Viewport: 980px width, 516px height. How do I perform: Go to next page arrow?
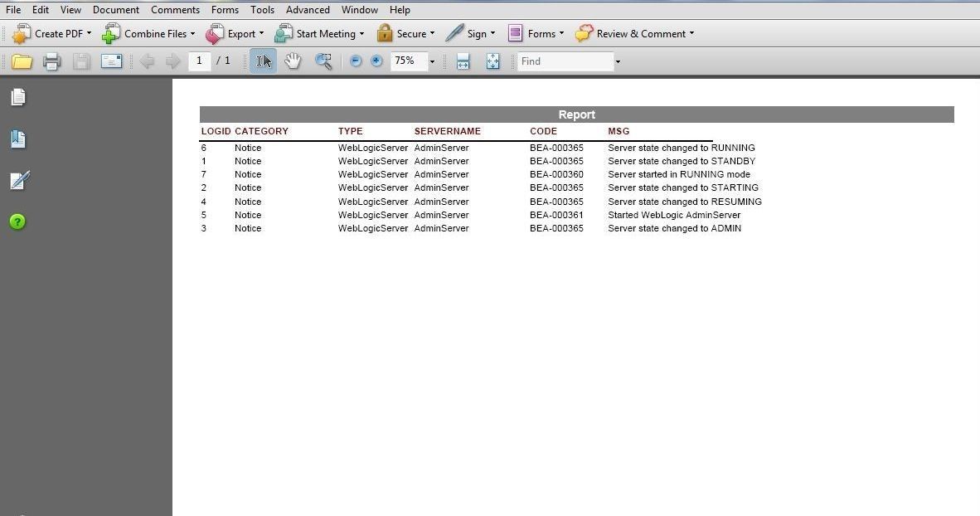[x=172, y=61]
